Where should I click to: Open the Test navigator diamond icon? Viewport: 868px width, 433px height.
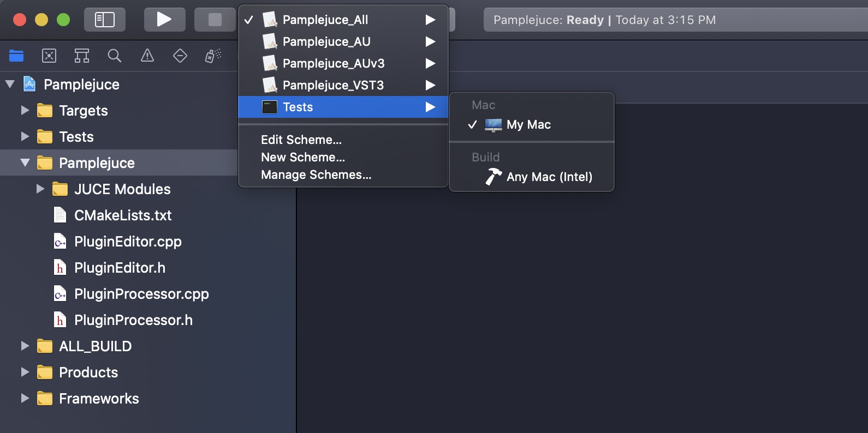pyautogui.click(x=180, y=56)
